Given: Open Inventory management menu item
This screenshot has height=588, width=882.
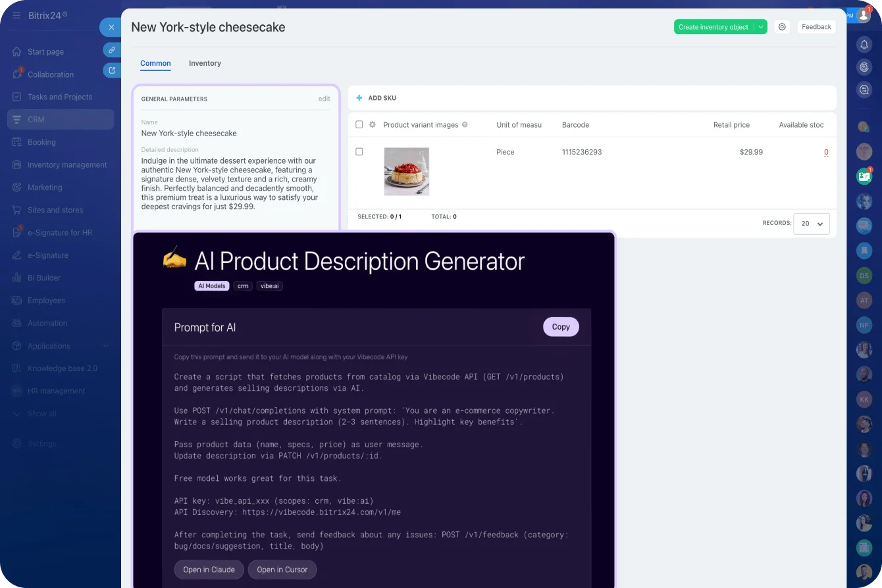Looking at the screenshot, I should 67,164.
